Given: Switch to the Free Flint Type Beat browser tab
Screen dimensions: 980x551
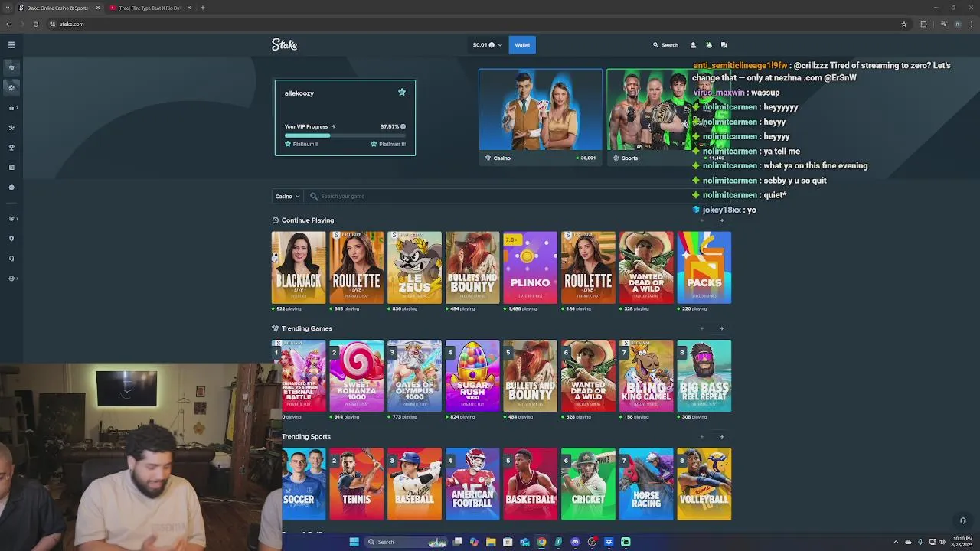Looking at the screenshot, I should pyautogui.click(x=150, y=8).
